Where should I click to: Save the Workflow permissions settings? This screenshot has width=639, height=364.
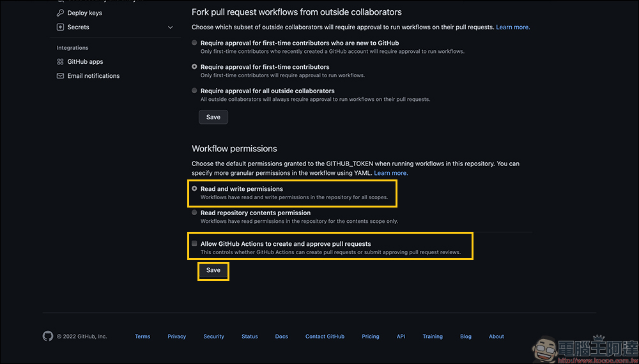click(213, 271)
